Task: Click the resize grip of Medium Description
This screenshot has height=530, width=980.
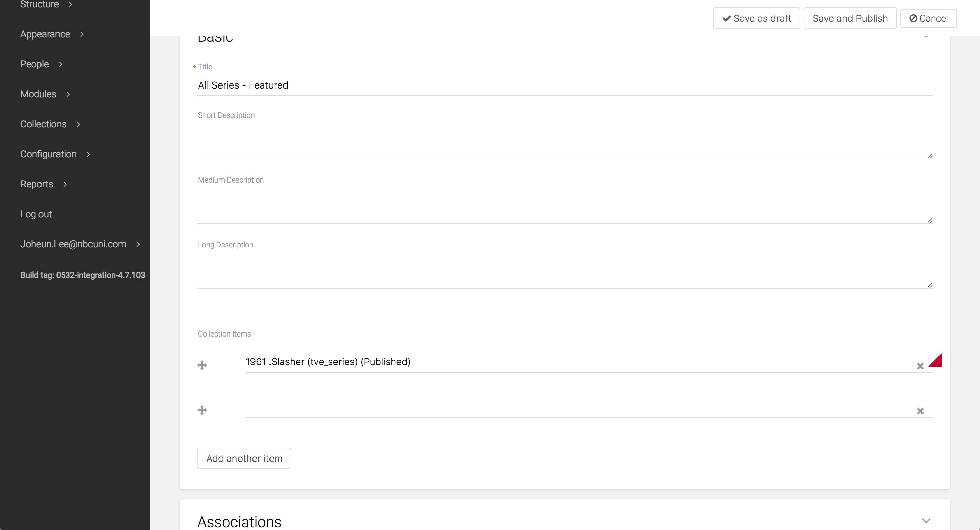Action: click(930, 220)
